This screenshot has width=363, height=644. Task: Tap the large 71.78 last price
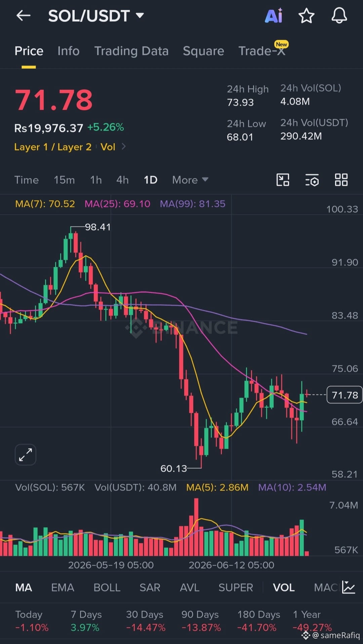[54, 100]
